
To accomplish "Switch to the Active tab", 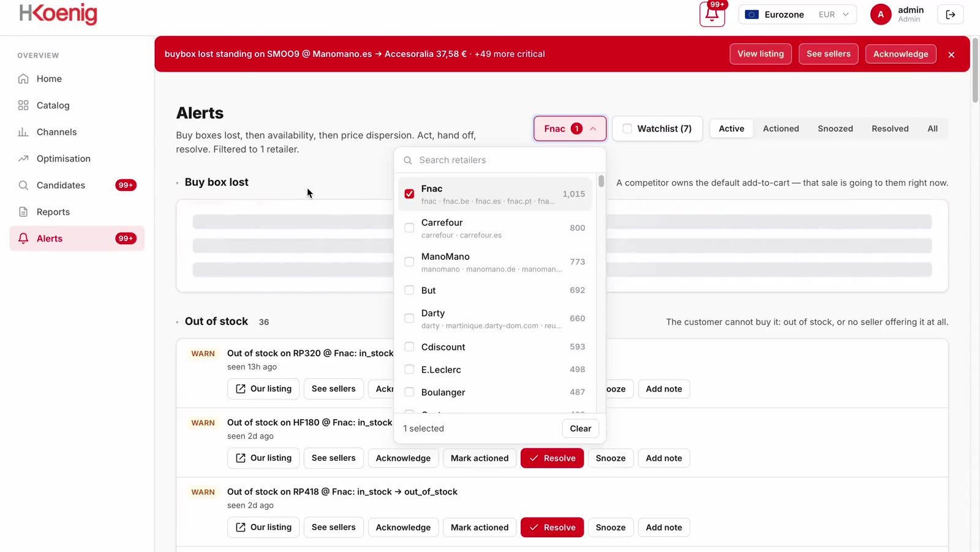I will tap(731, 129).
